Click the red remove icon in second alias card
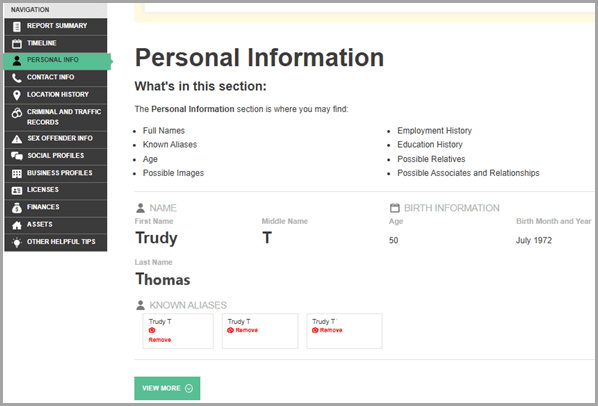This screenshot has width=598, height=406. click(230, 330)
